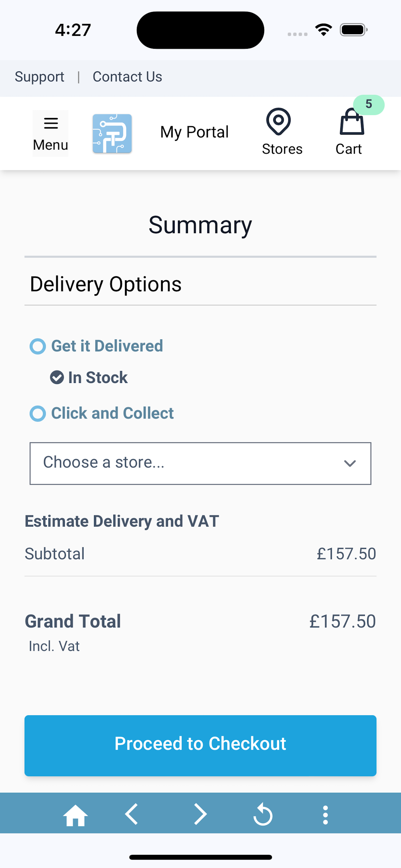This screenshot has height=868, width=401.
Task: Reload the page using the refresh icon
Action: 263,814
